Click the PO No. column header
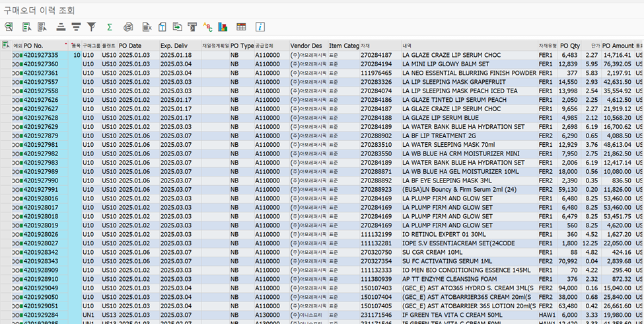 pos(46,46)
